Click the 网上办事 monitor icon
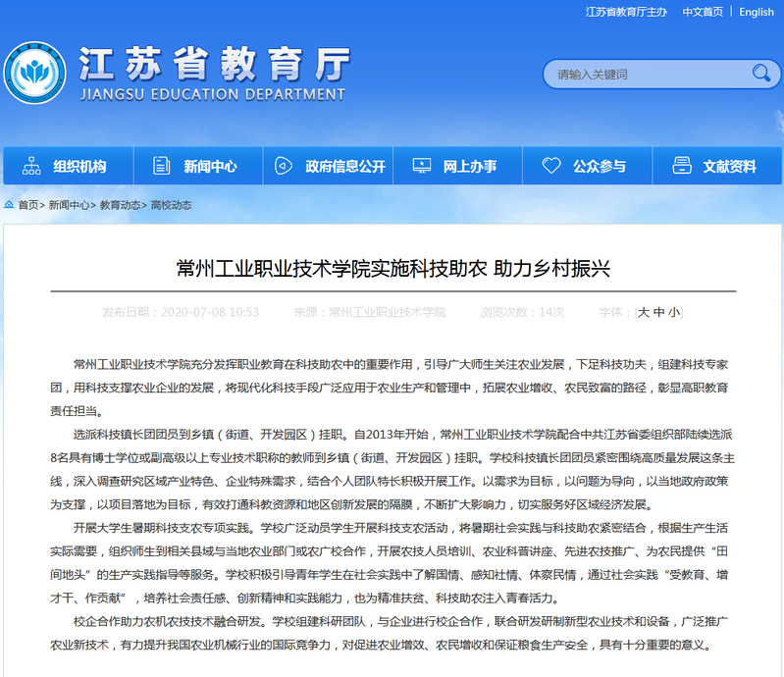Image resolution: width=784 pixels, height=677 pixels. click(x=422, y=166)
